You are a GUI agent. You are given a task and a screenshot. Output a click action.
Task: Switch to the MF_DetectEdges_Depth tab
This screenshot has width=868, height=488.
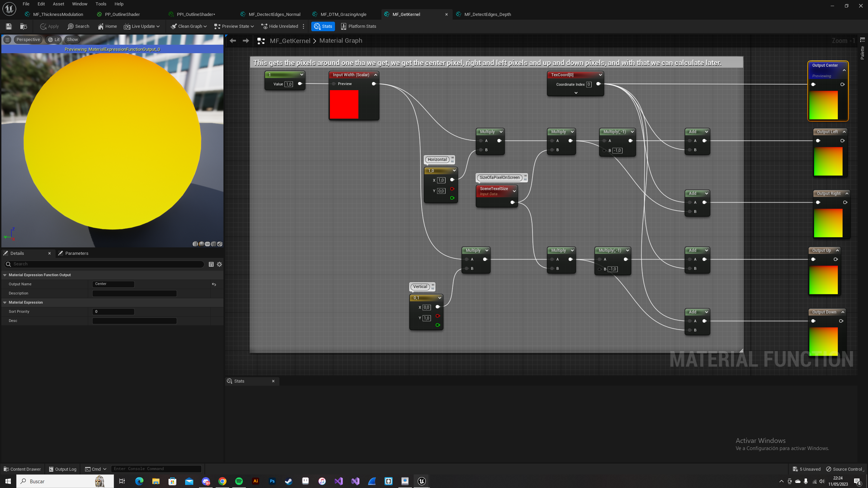coord(487,14)
